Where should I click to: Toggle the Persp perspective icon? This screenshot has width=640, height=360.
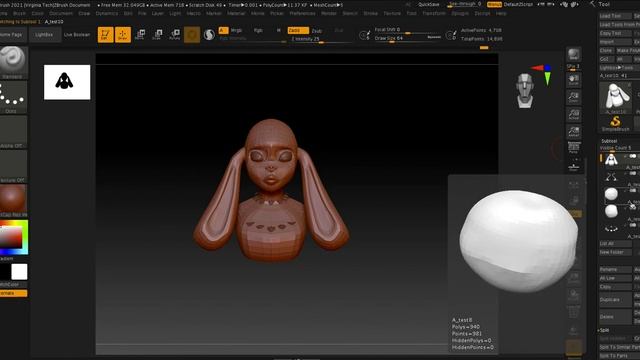573,148
